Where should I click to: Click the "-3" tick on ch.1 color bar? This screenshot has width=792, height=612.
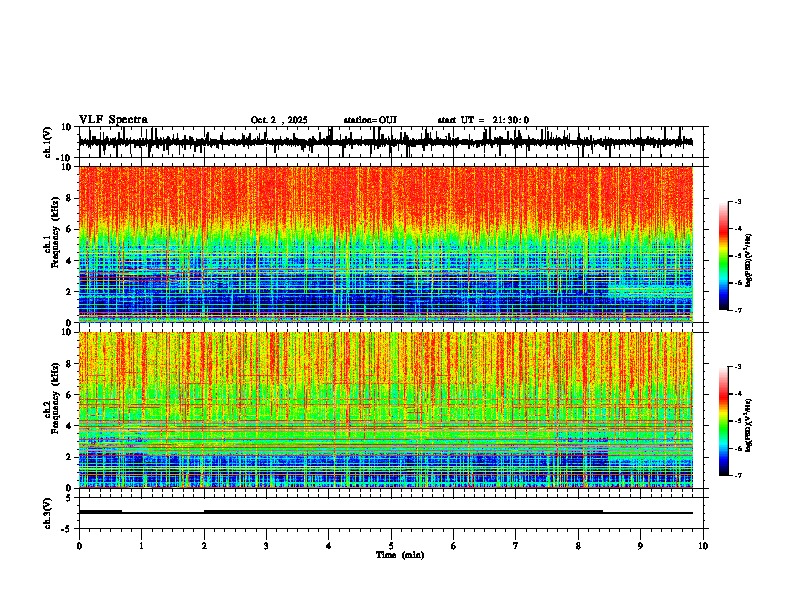click(x=737, y=201)
